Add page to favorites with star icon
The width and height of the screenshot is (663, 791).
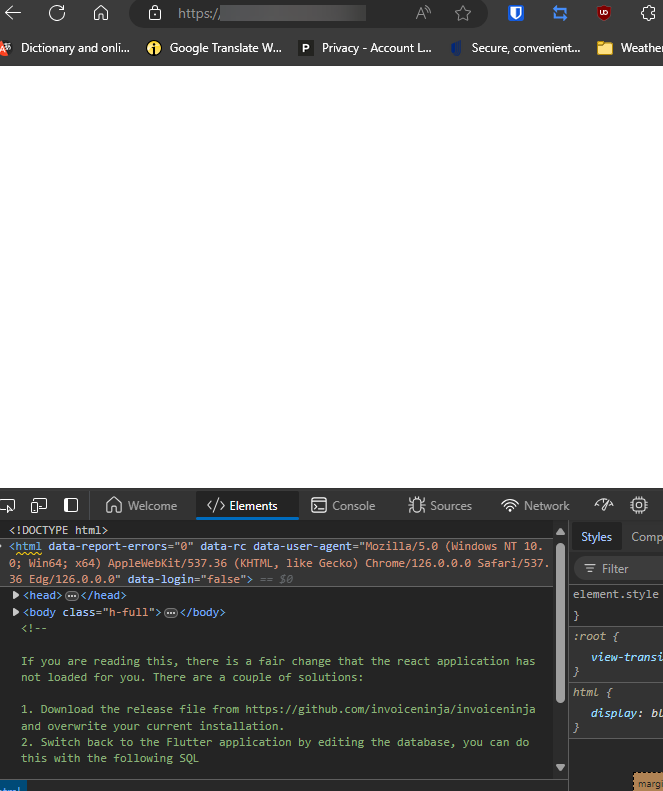[x=463, y=13]
